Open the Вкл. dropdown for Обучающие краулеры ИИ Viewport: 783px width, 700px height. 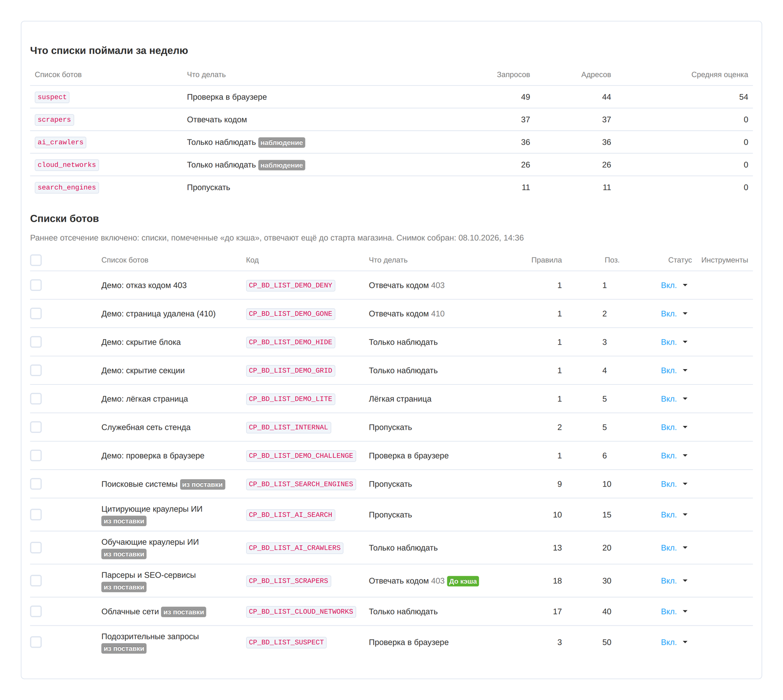[674, 548]
